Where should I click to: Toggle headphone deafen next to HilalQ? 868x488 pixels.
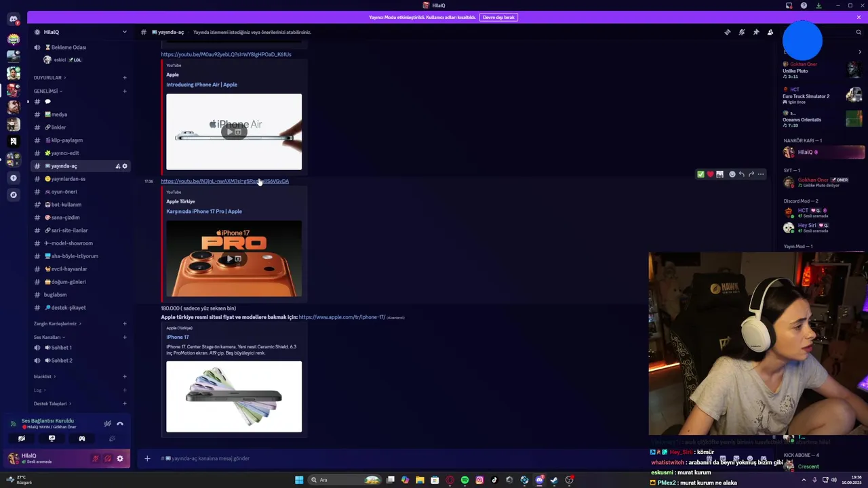click(107, 459)
